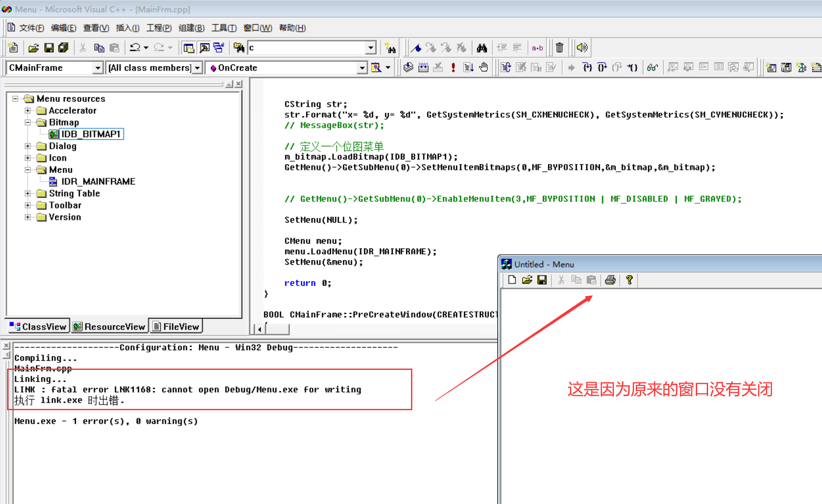This screenshot has width=822, height=504.
Task: Click the Step Into braces icon
Action: (x=587, y=67)
